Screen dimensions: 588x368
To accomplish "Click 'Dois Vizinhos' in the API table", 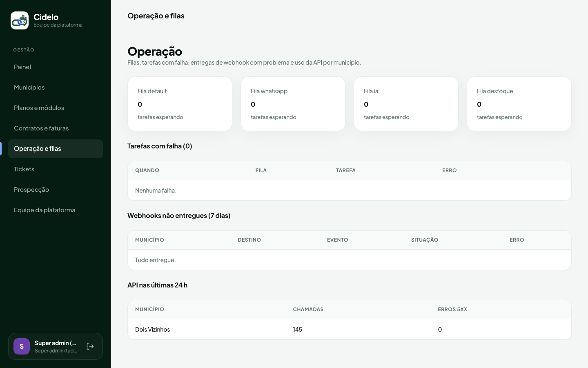I will tap(152, 330).
